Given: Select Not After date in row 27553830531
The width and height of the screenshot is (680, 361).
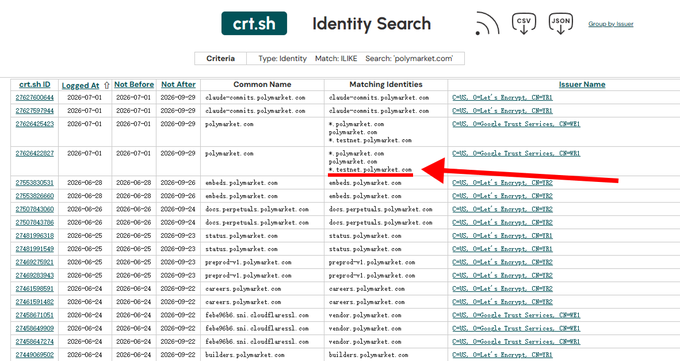Looking at the screenshot, I should coord(178,183).
